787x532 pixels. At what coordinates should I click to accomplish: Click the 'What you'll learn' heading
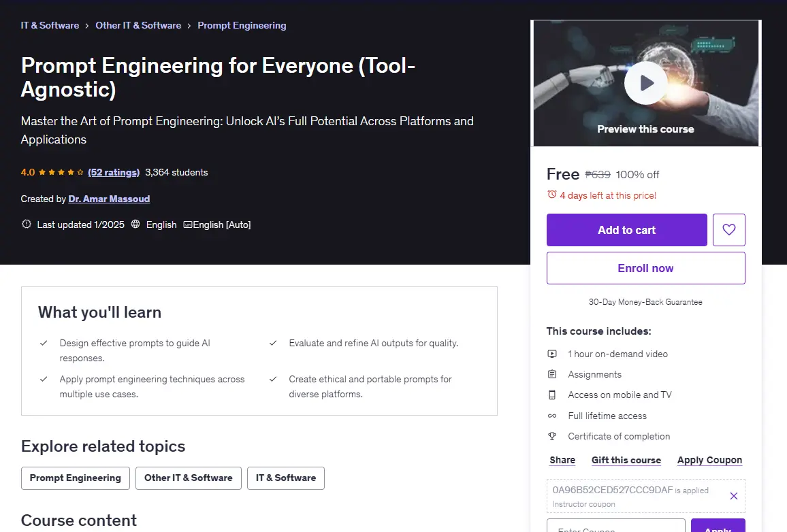(100, 312)
